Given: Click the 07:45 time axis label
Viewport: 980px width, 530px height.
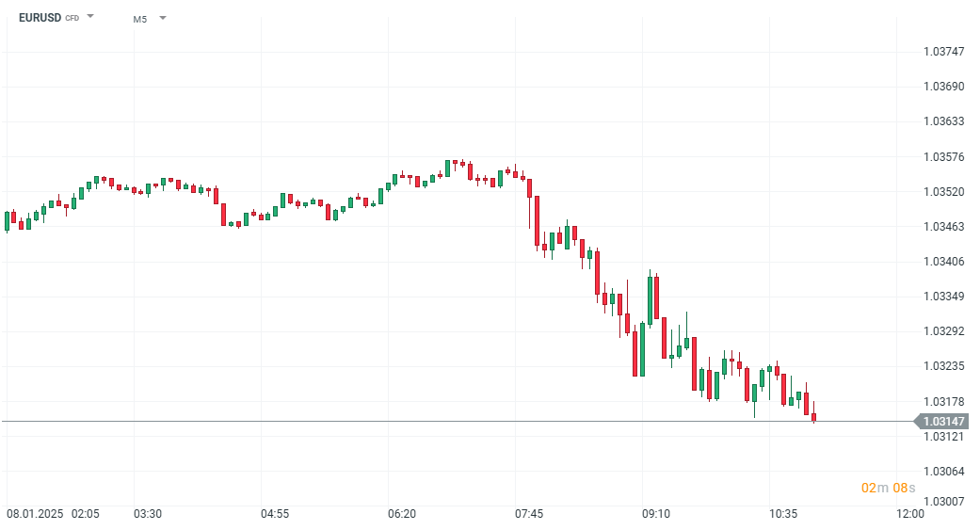Looking at the screenshot, I should point(529,514).
